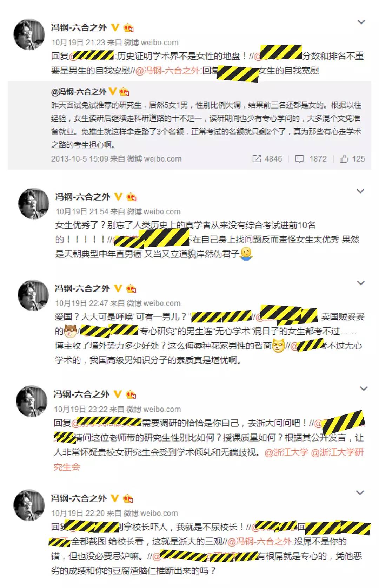This screenshot has width=379, height=588.
Task: Click verified V badge in quoted post
Action: (x=113, y=91)
